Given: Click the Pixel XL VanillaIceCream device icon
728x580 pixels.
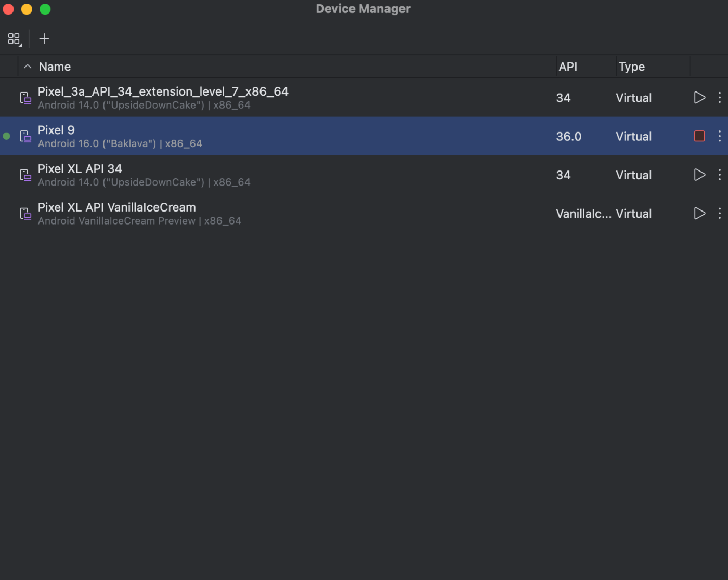Looking at the screenshot, I should [25, 214].
